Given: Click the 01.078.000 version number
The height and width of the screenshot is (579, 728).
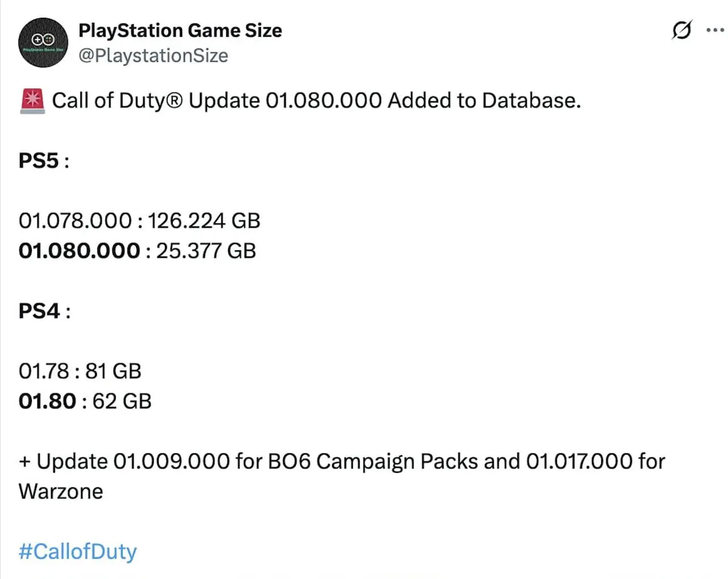Looking at the screenshot, I should [x=75, y=221].
